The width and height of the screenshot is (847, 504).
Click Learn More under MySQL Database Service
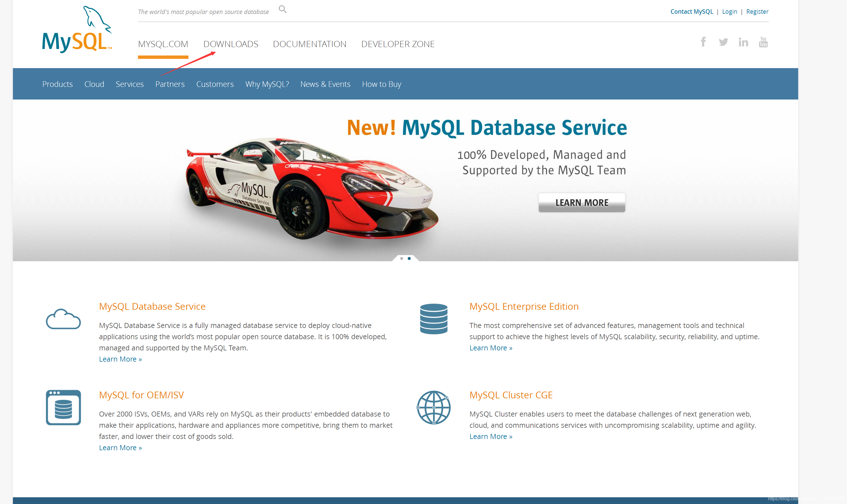tap(120, 359)
